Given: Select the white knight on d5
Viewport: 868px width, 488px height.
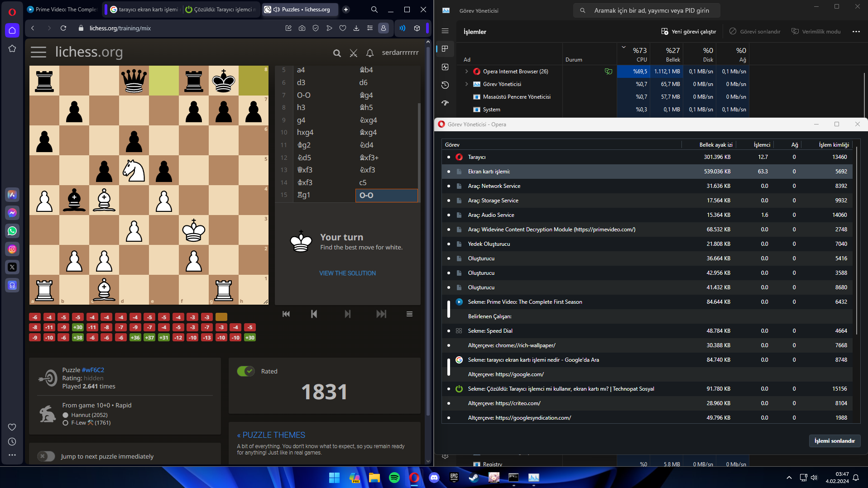Looking at the screenshot, I should pos(134,171).
